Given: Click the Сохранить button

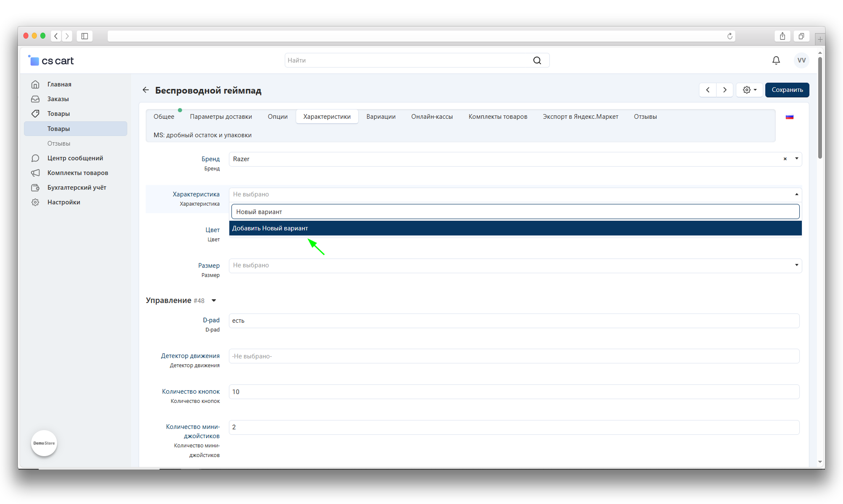Looking at the screenshot, I should [x=787, y=90].
